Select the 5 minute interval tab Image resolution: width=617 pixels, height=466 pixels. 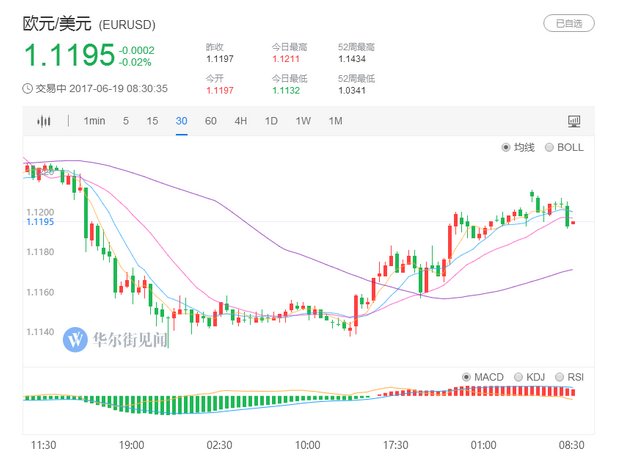pyautogui.click(x=126, y=121)
